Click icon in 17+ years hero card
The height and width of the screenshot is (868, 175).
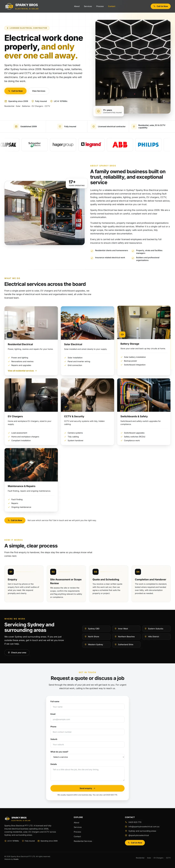98,111
